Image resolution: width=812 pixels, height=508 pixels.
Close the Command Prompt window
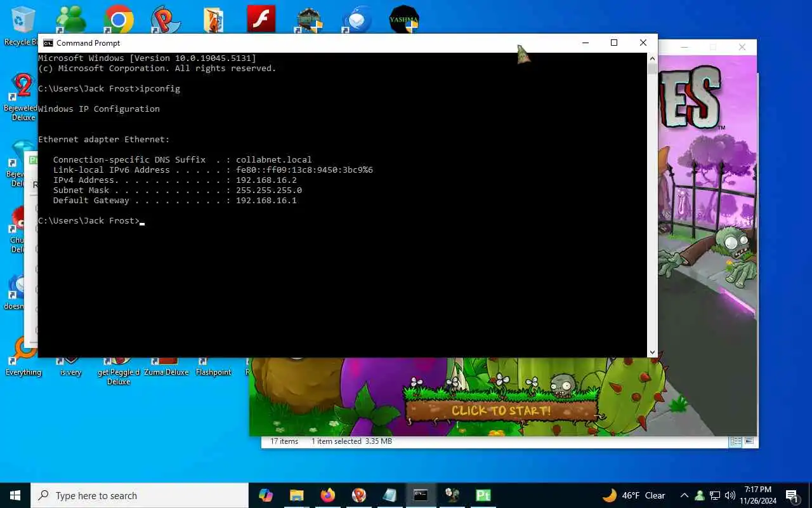point(643,43)
